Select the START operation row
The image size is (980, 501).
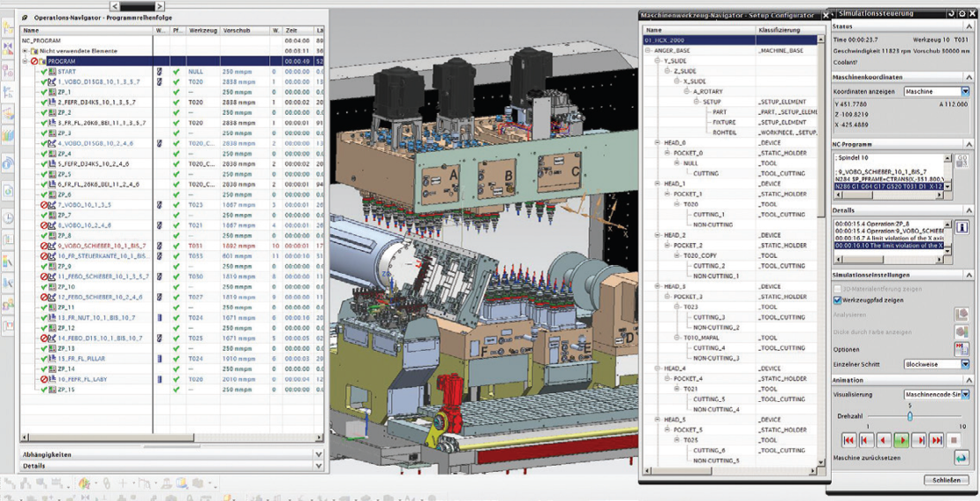(66, 72)
